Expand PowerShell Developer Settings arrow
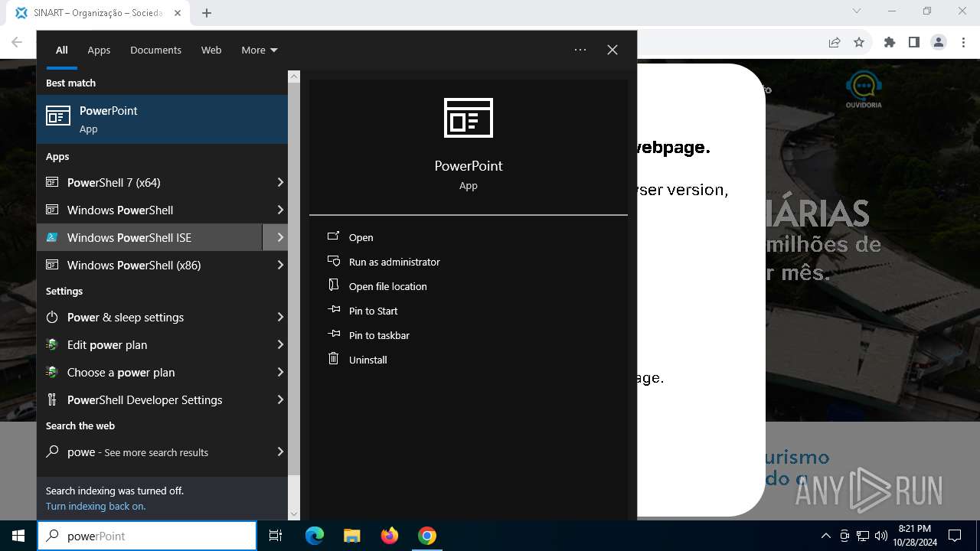 (x=280, y=399)
